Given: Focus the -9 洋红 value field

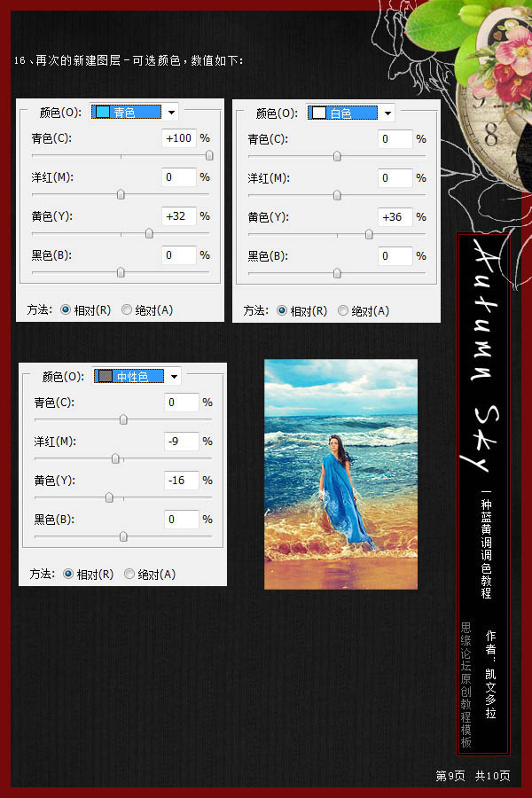Looking at the screenshot, I should coord(182,442).
